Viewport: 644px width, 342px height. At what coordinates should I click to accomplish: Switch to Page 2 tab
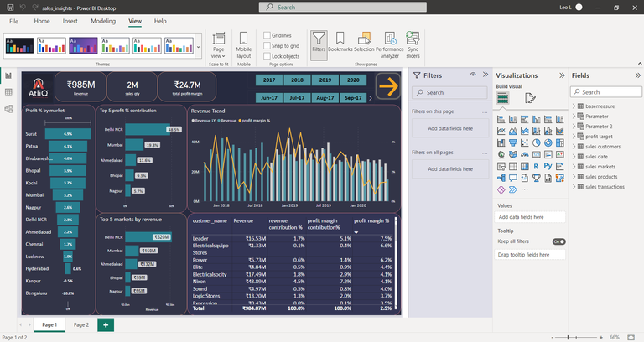coord(80,324)
